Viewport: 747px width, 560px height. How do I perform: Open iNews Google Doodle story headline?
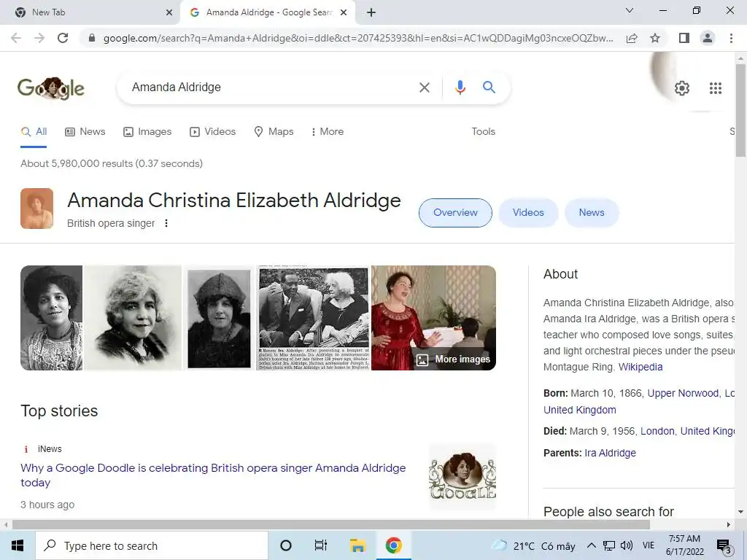point(213,475)
